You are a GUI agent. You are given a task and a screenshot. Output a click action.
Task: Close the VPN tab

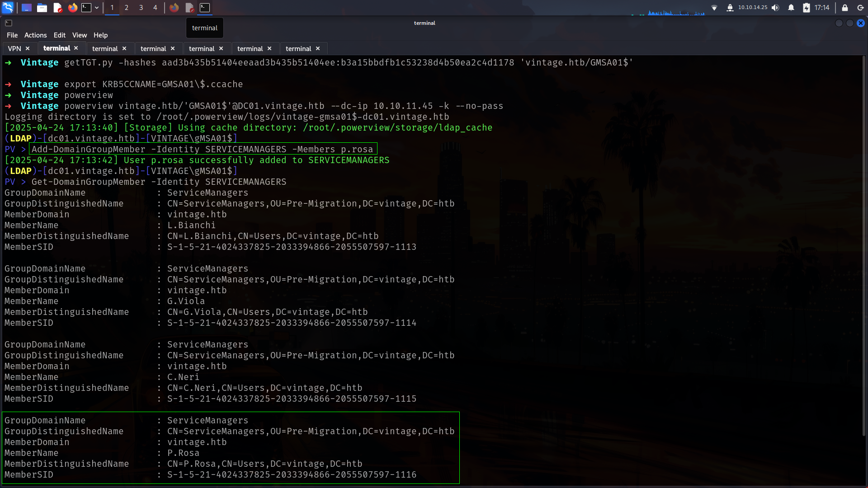(x=28, y=48)
